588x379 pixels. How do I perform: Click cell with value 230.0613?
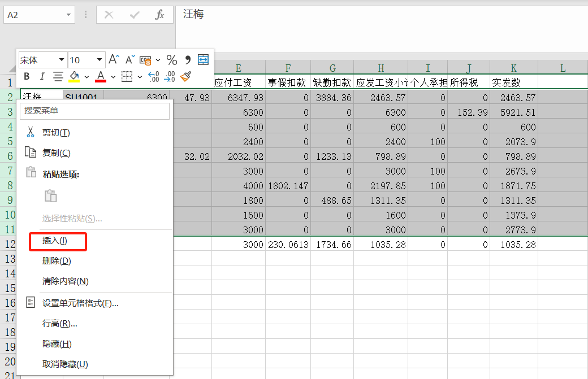(x=288, y=245)
